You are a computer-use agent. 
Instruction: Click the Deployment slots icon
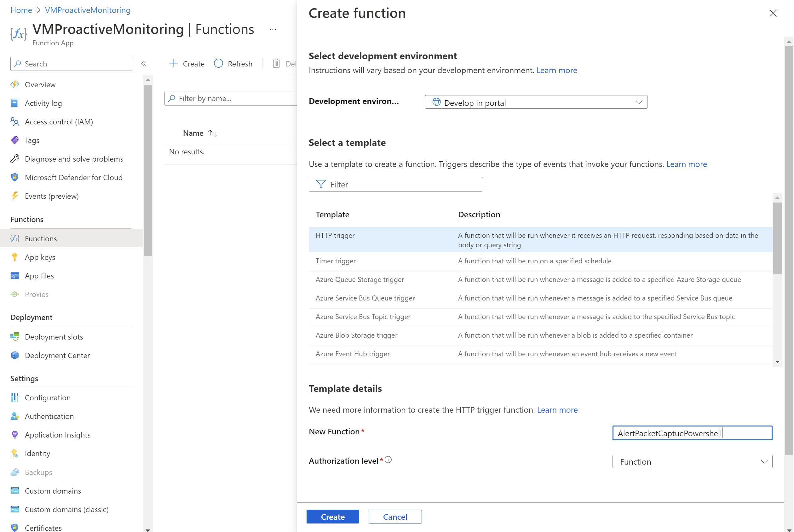[x=14, y=336]
